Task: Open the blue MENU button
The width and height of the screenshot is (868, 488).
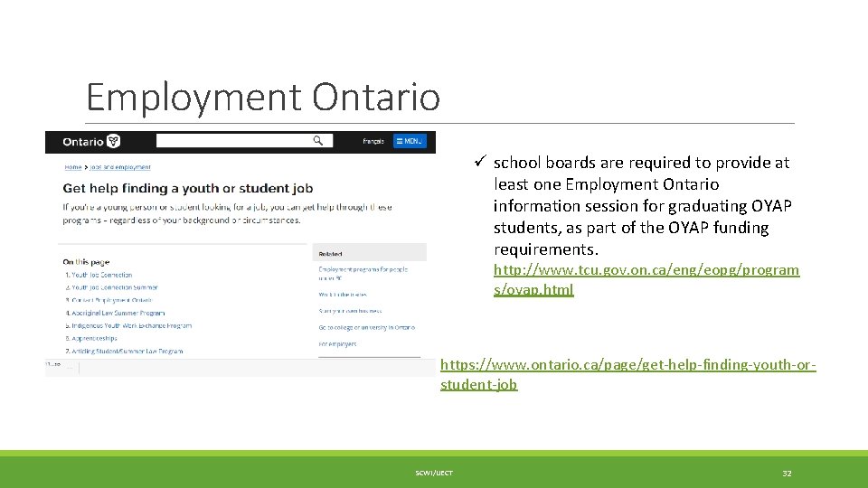Action: pyautogui.click(x=410, y=141)
